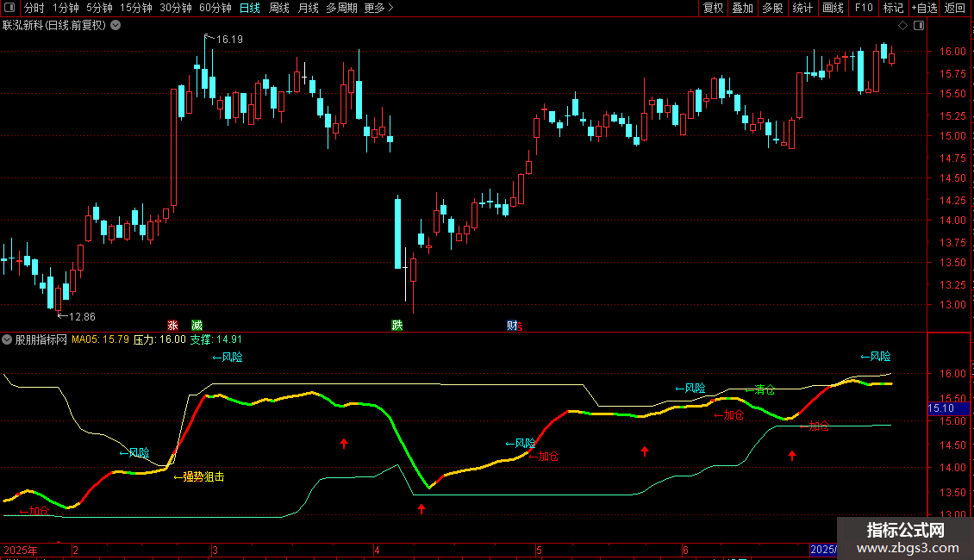The image size is (974, 560).
Task: Click the red 涨 event marker
Action: pyautogui.click(x=172, y=326)
